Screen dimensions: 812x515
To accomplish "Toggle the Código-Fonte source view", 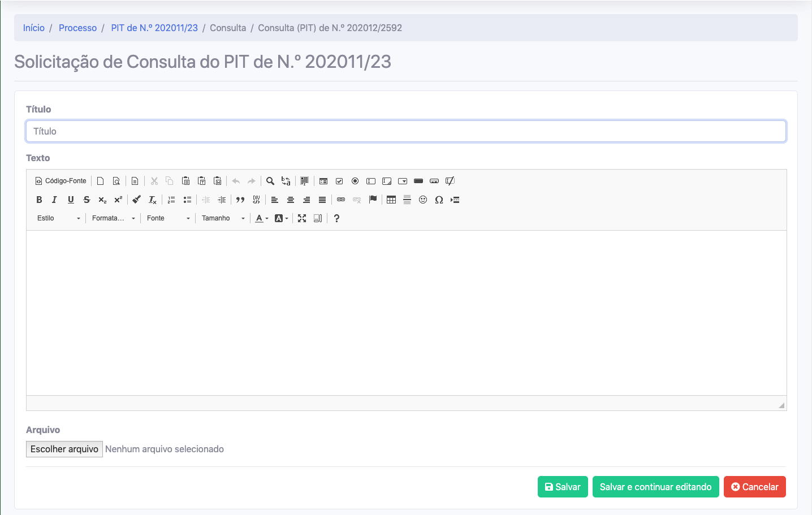I will tap(61, 181).
